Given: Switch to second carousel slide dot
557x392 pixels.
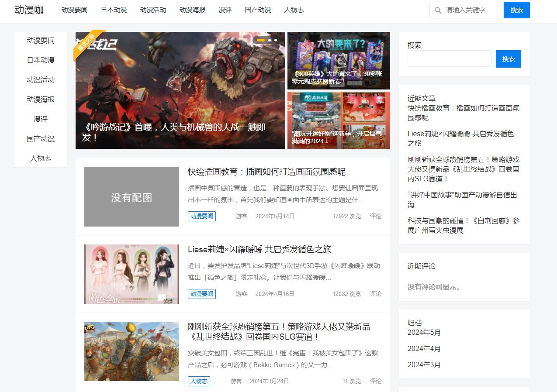Looking at the screenshot, I should pos(270,40).
